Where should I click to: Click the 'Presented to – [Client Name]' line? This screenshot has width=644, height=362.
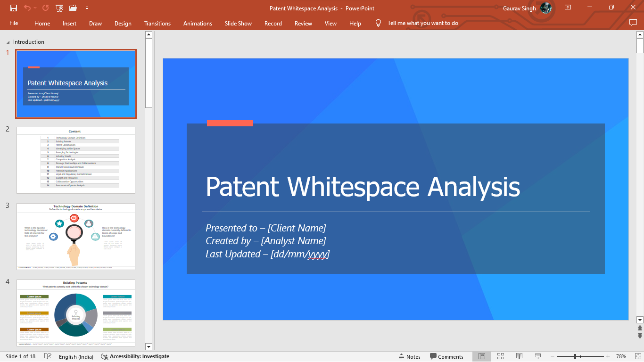[x=265, y=228]
